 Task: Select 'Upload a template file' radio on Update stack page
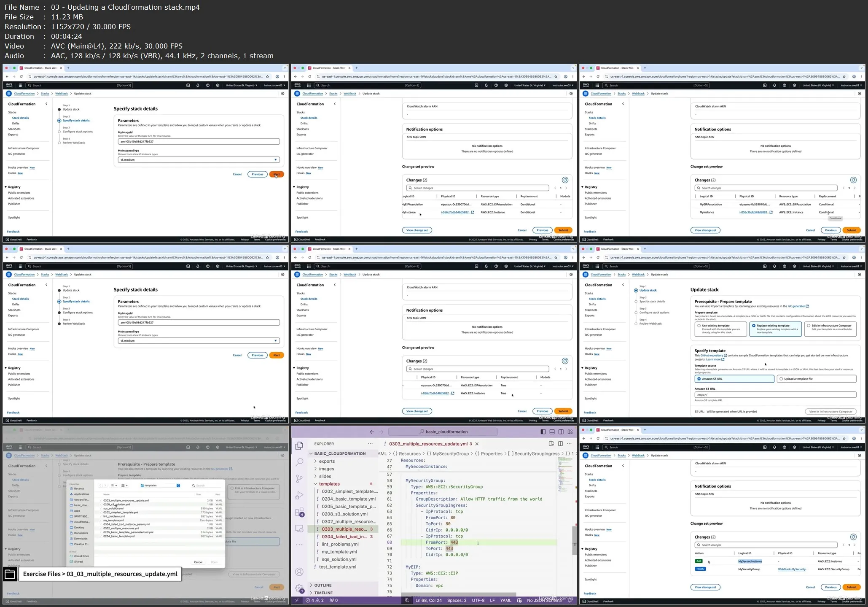point(781,379)
